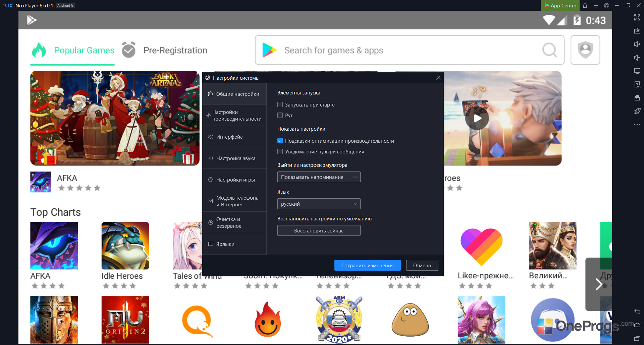The height and width of the screenshot is (345, 644).
Task: Open the language dropdown showing "русский"
Action: (x=319, y=204)
